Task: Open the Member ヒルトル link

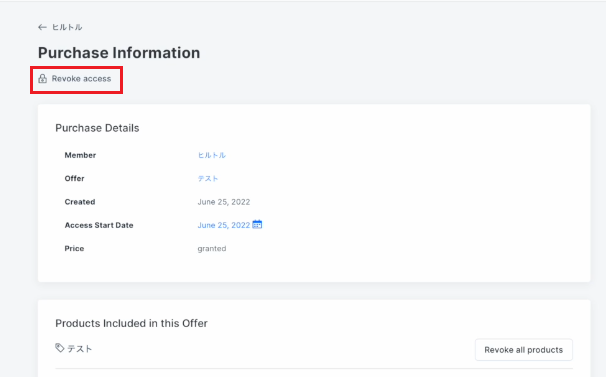Action: pos(212,155)
